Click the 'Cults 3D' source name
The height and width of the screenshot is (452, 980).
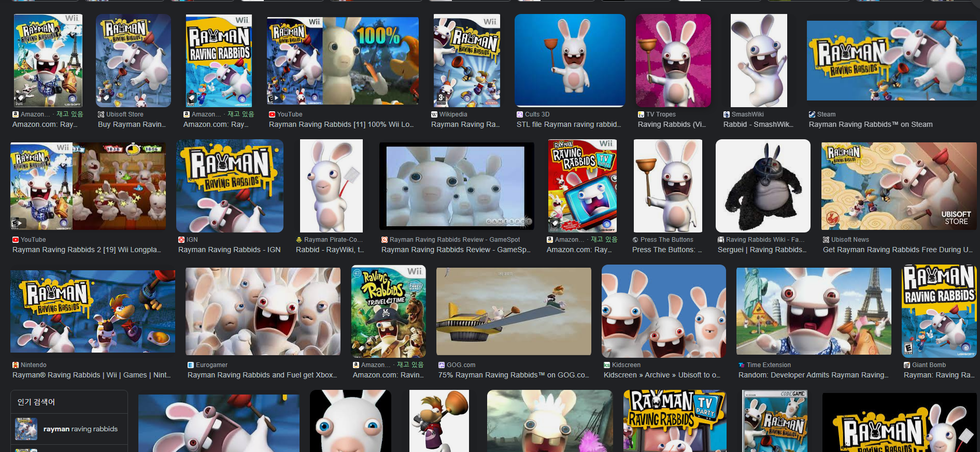click(537, 114)
